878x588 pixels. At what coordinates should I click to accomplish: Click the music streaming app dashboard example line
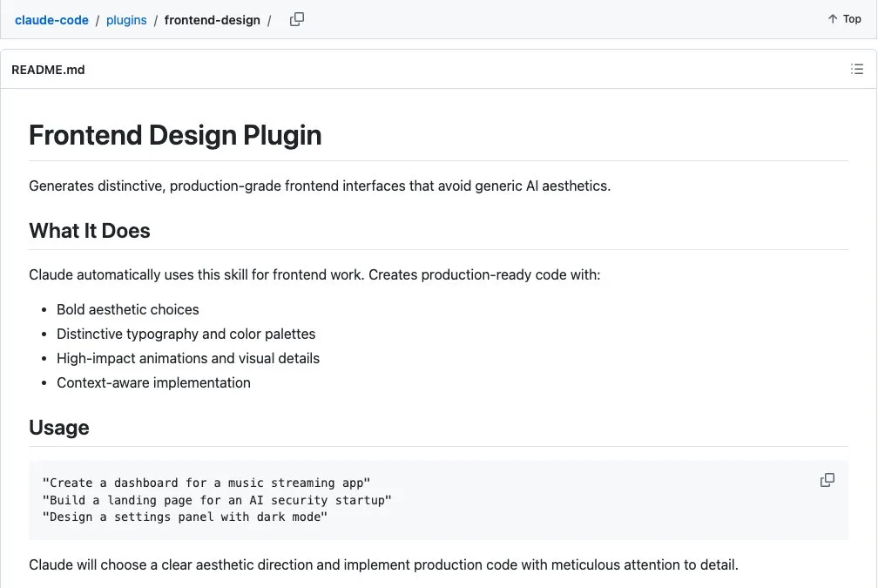click(x=206, y=483)
